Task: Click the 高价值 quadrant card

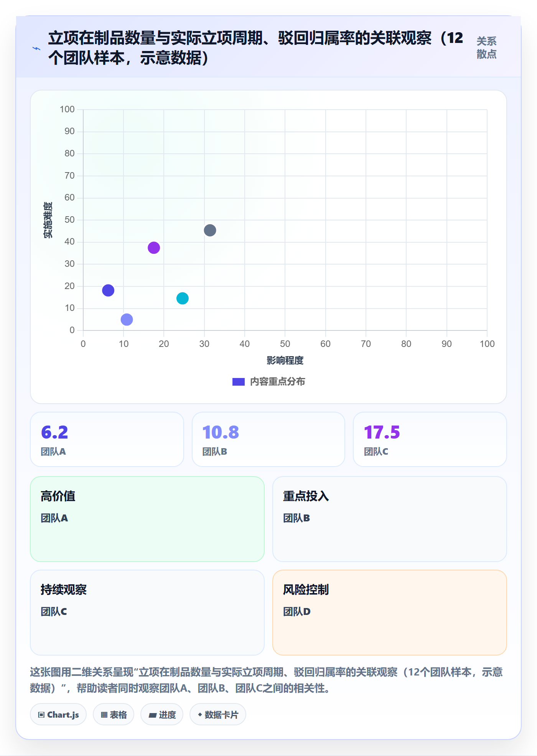Action: 147,519
